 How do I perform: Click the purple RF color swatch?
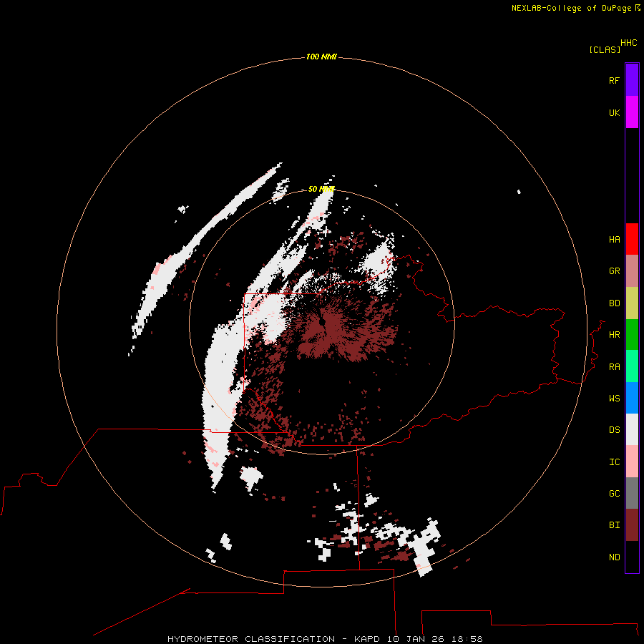coord(632,80)
